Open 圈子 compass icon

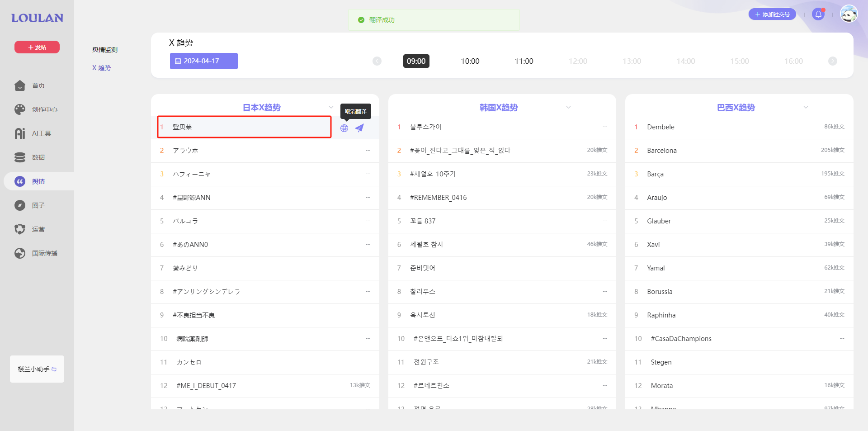click(x=20, y=205)
